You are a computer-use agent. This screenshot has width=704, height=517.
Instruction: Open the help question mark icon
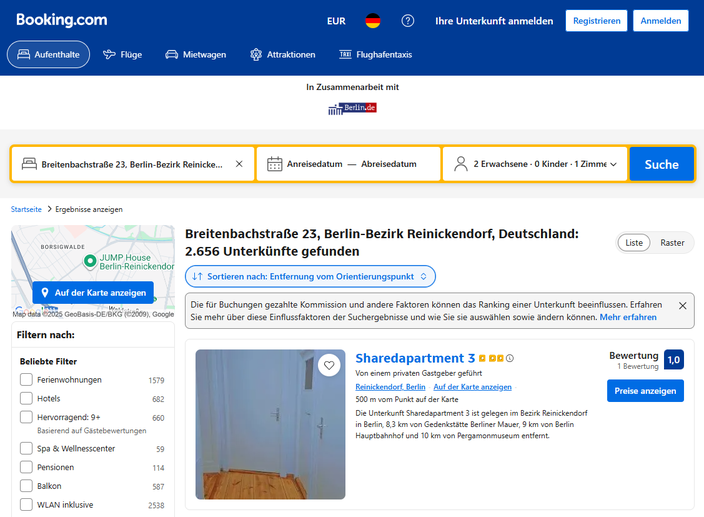(408, 21)
